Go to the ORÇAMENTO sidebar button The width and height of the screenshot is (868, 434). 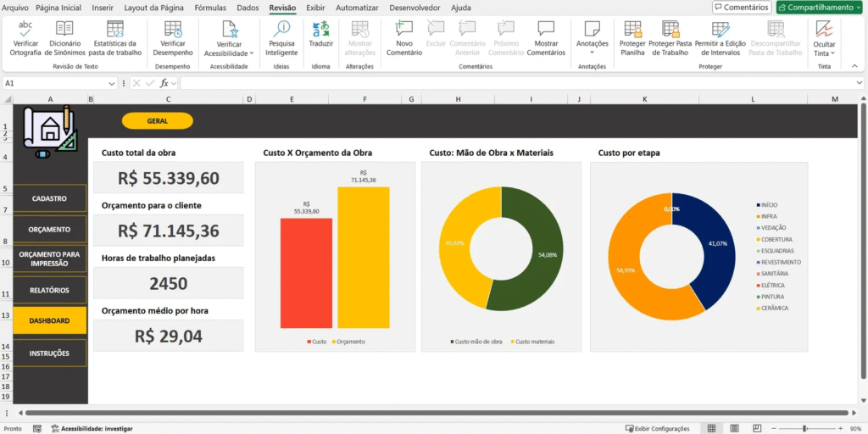[x=49, y=229]
